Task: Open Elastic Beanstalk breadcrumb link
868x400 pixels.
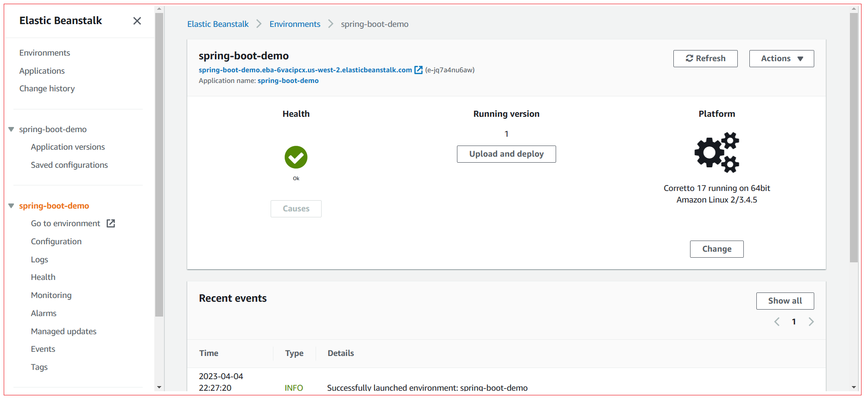Action: 218,24
